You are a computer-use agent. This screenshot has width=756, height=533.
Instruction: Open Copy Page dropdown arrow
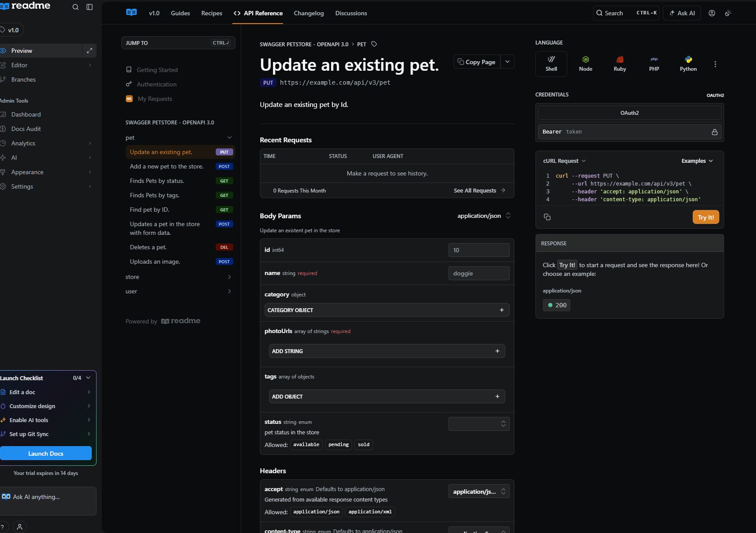tap(507, 62)
